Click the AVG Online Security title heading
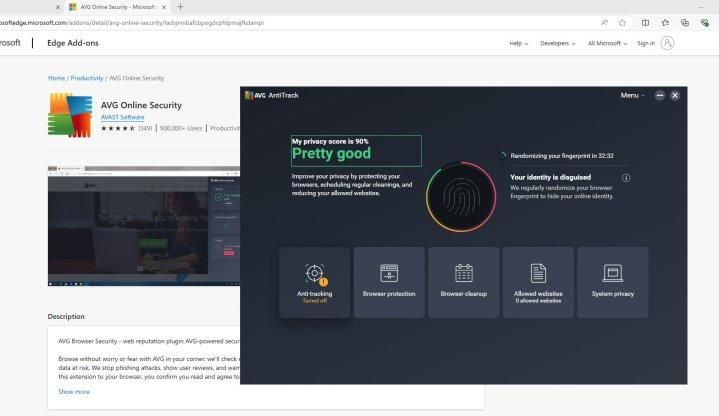Screen dimensions: 719x416 (x=141, y=105)
